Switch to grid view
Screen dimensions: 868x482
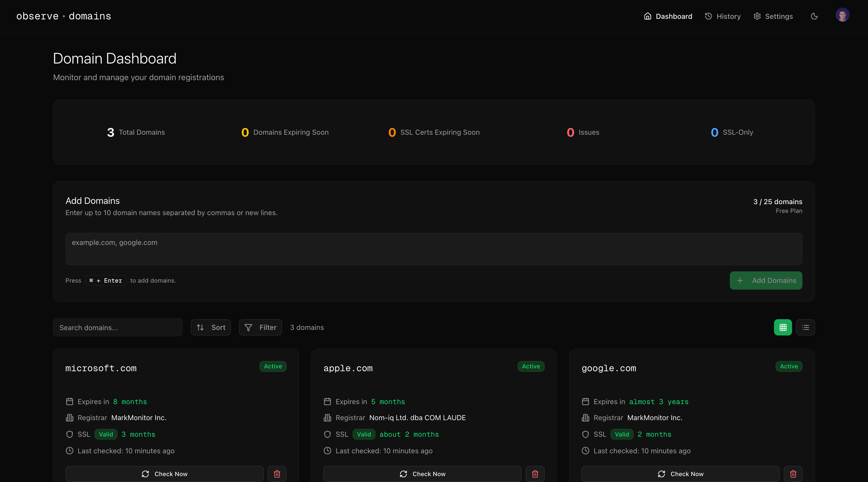[x=783, y=327]
